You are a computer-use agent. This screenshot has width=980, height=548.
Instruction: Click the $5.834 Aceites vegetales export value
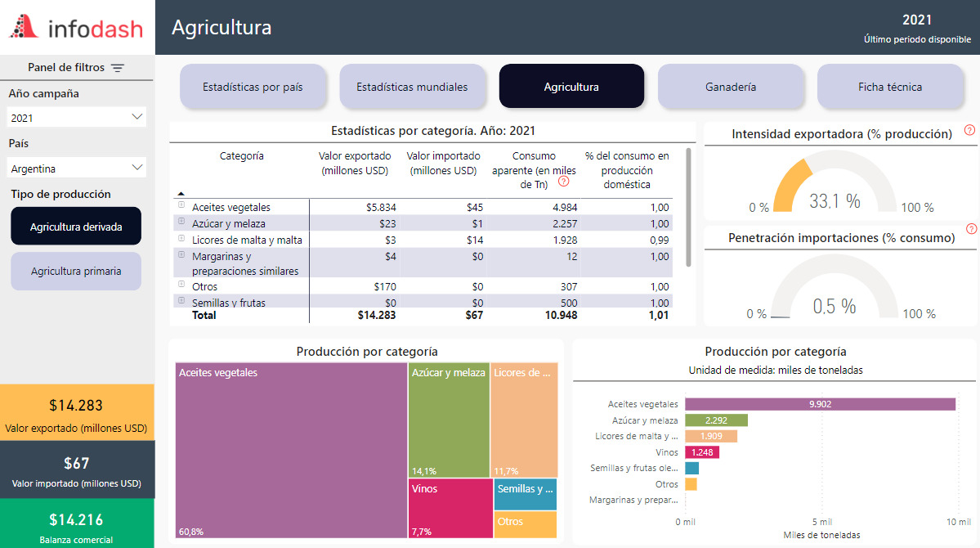coord(381,207)
